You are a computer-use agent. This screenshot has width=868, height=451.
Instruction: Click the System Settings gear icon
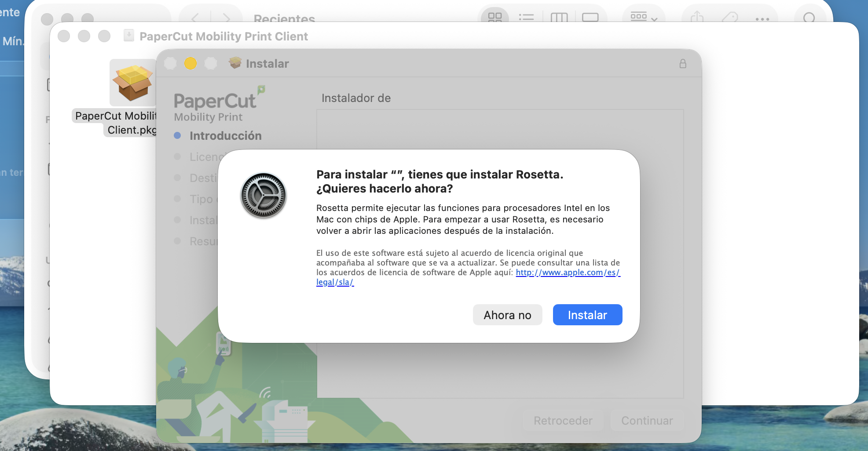click(263, 195)
